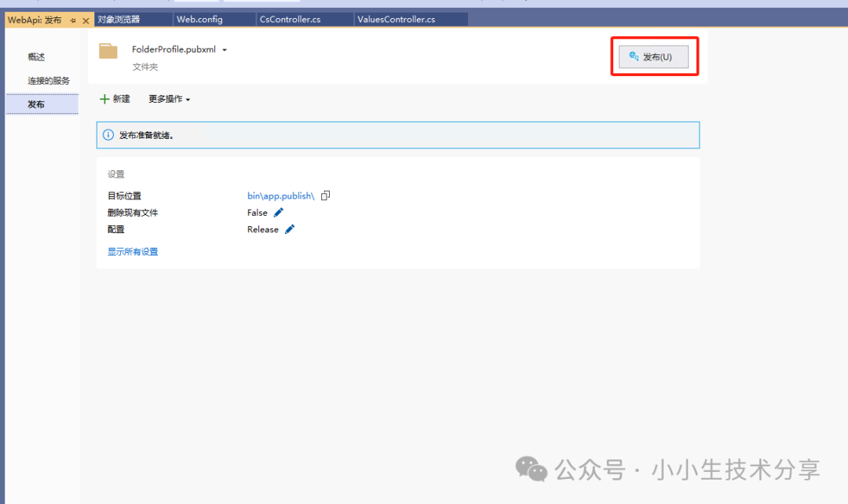
Task: Go to 概述 in the left sidebar
Action: click(x=36, y=57)
